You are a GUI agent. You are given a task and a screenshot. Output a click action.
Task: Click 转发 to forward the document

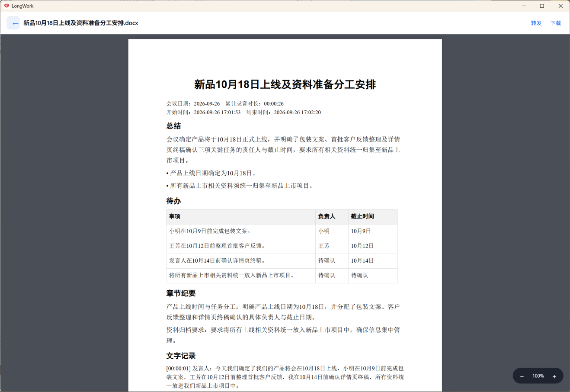[x=536, y=23]
